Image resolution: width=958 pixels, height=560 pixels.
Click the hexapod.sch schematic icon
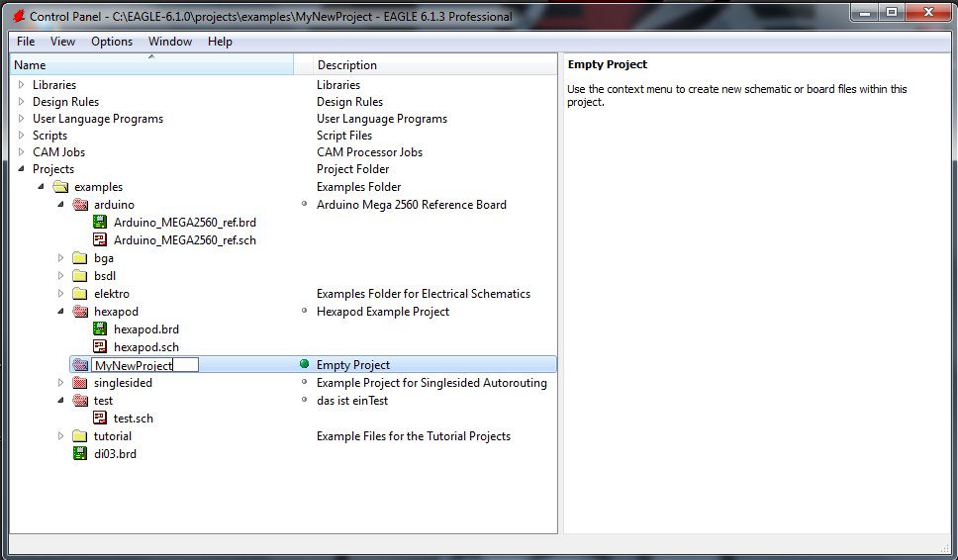click(x=100, y=347)
